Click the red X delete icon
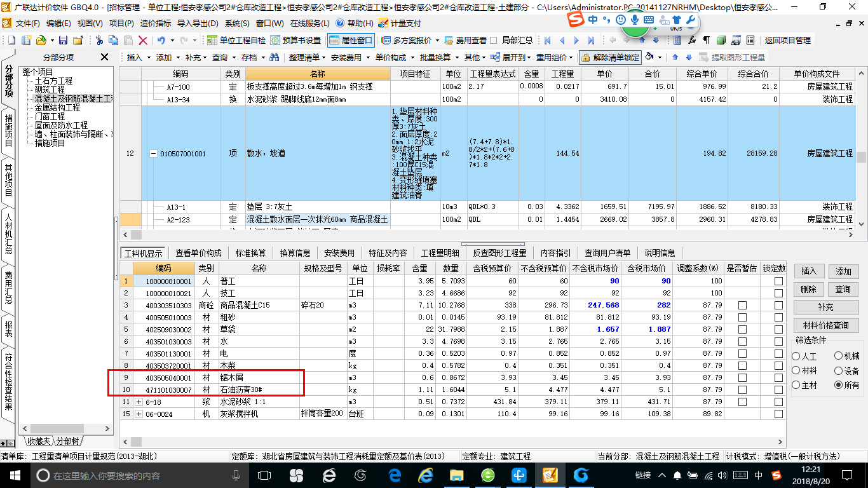868x488 pixels. [143, 40]
